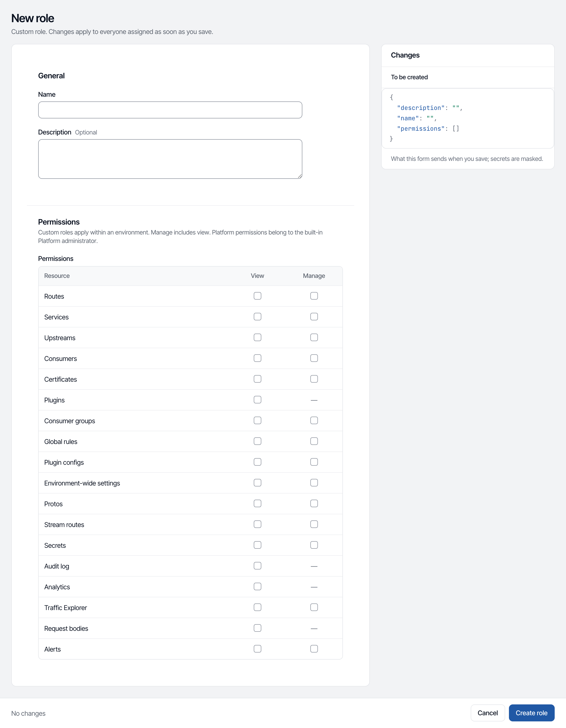The width and height of the screenshot is (566, 728).
Task: Toggle Alerts Manage checkbox
Action: pyautogui.click(x=314, y=649)
